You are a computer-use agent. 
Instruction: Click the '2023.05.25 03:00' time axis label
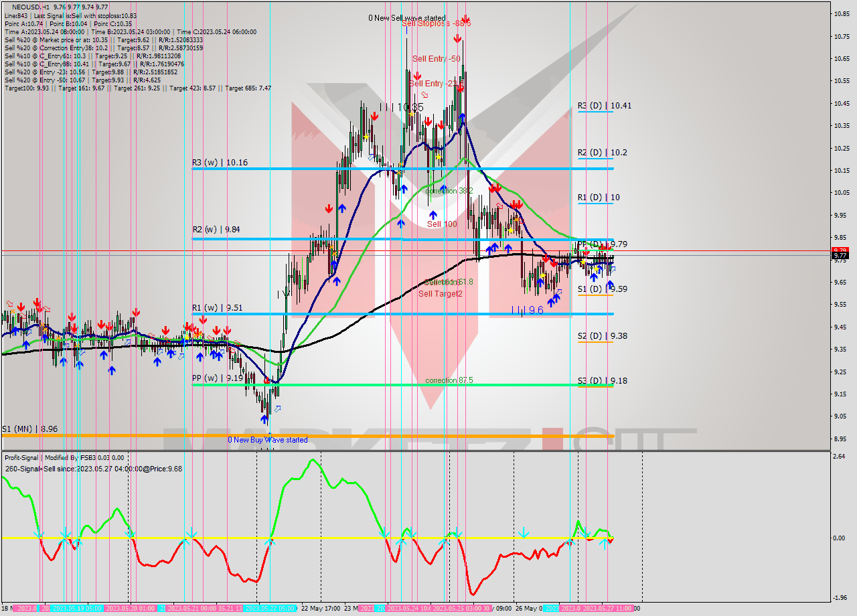pos(459,609)
